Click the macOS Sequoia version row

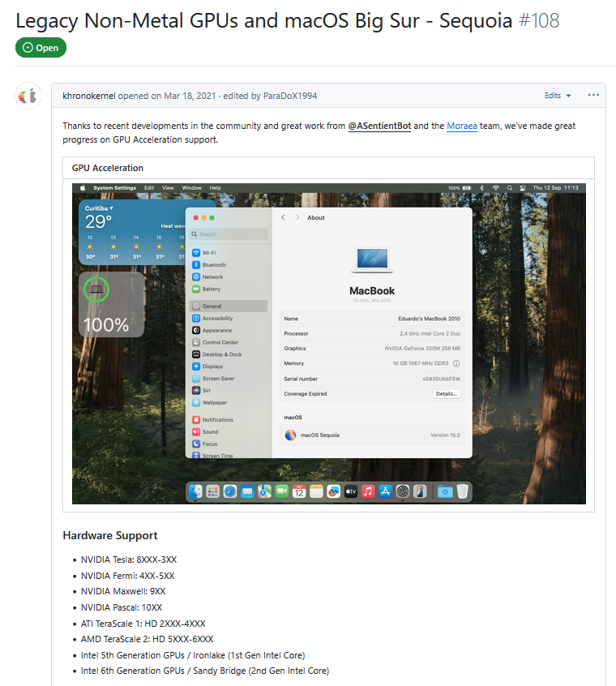coord(372,435)
